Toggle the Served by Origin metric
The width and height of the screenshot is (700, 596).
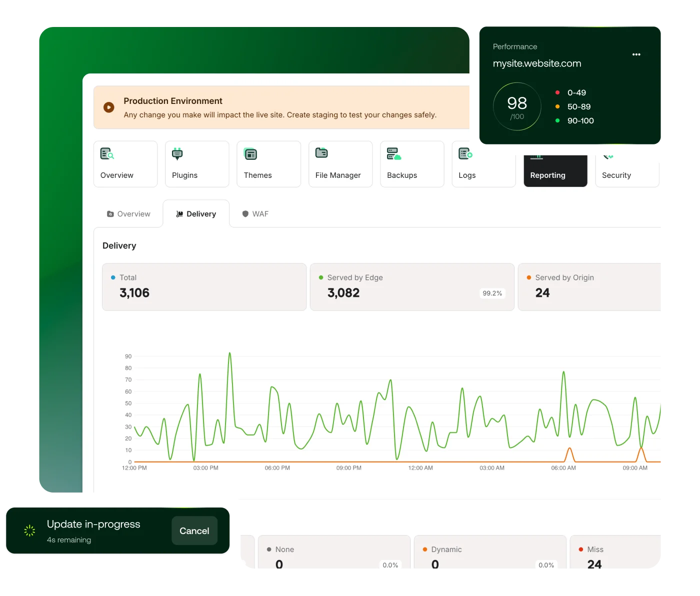pyautogui.click(x=529, y=277)
